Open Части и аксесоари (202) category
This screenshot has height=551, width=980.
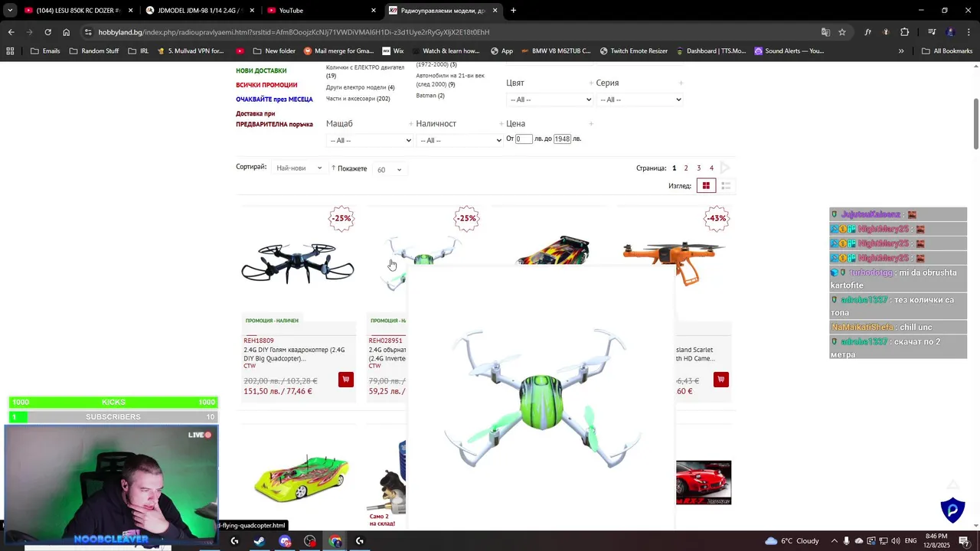(x=358, y=99)
